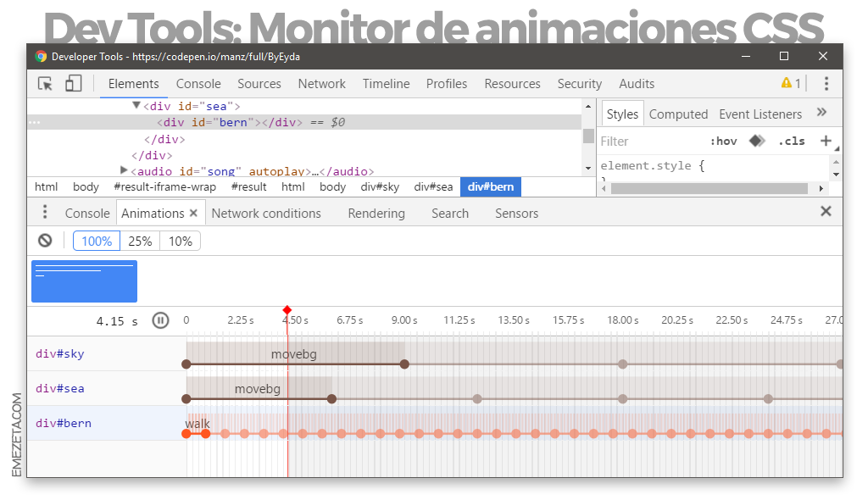Screen dimensions: 868x500
Task: Activate the inspect element picker icon
Action: [45, 84]
